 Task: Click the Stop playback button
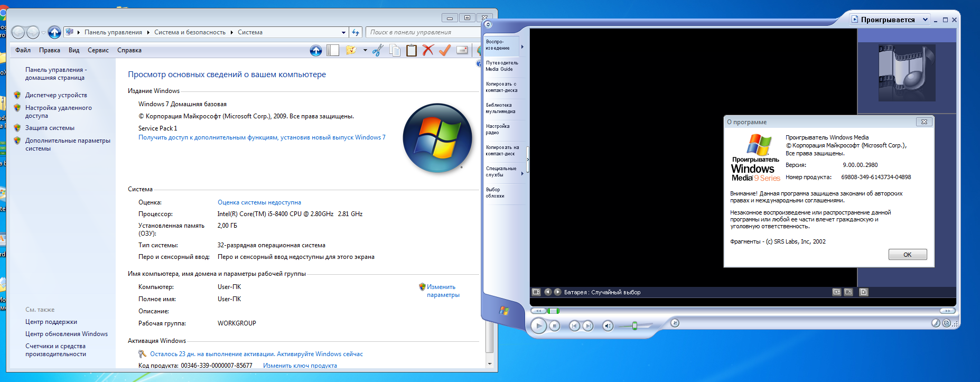coord(554,326)
